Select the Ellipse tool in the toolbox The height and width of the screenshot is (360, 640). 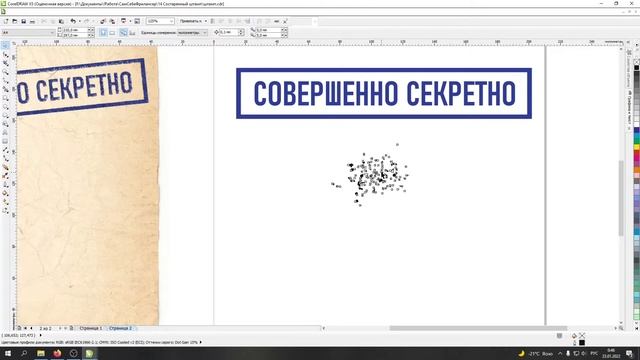coord(6,107)
